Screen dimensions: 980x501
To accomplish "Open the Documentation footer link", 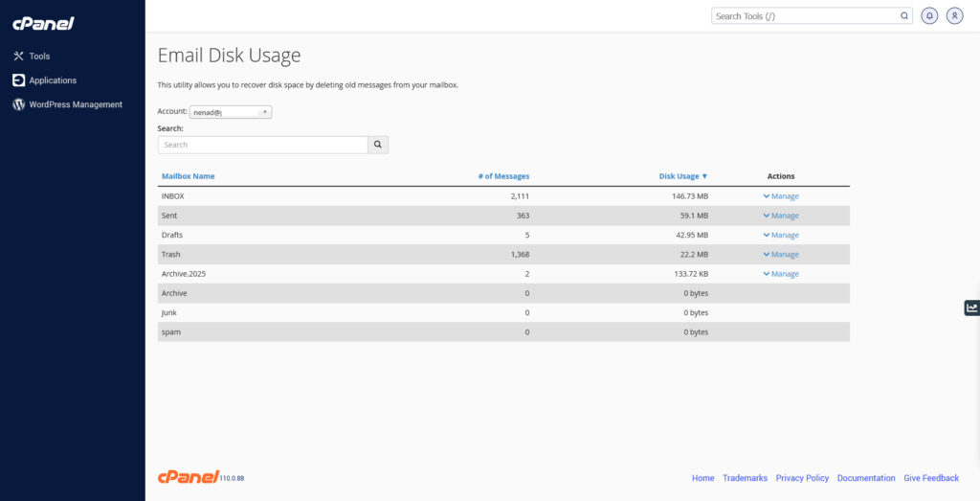I will (x=866, y=478).
